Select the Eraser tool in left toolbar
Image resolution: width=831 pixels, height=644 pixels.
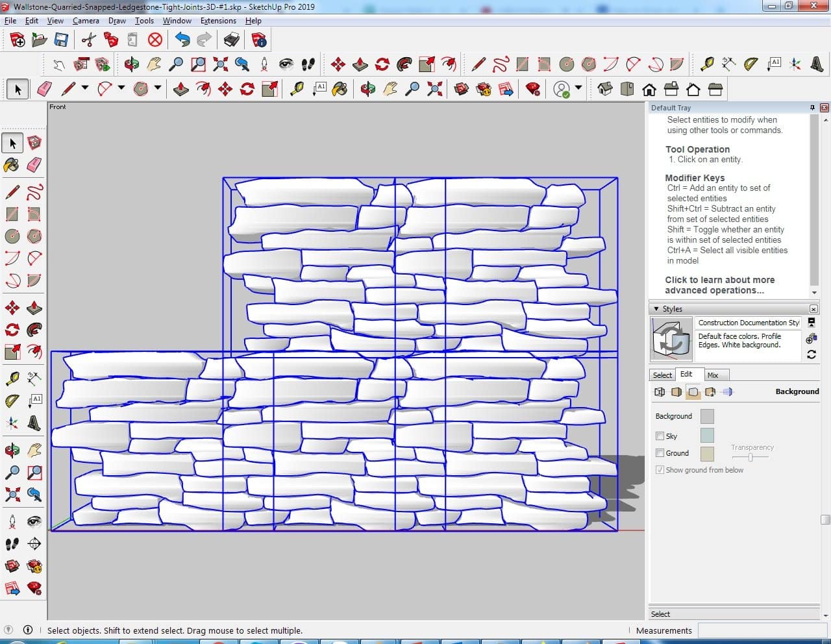coord(34,165)
